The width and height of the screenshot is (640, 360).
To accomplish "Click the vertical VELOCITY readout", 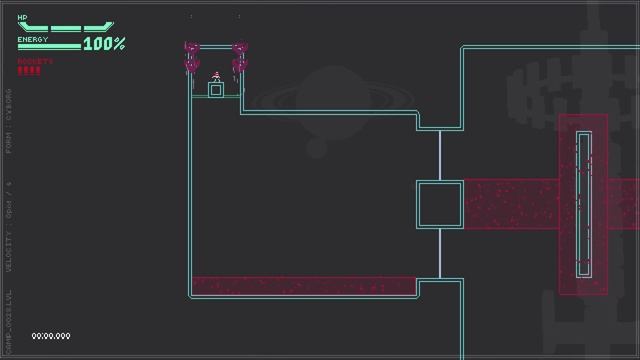I will pyautogui.click(x=9, y=227).
